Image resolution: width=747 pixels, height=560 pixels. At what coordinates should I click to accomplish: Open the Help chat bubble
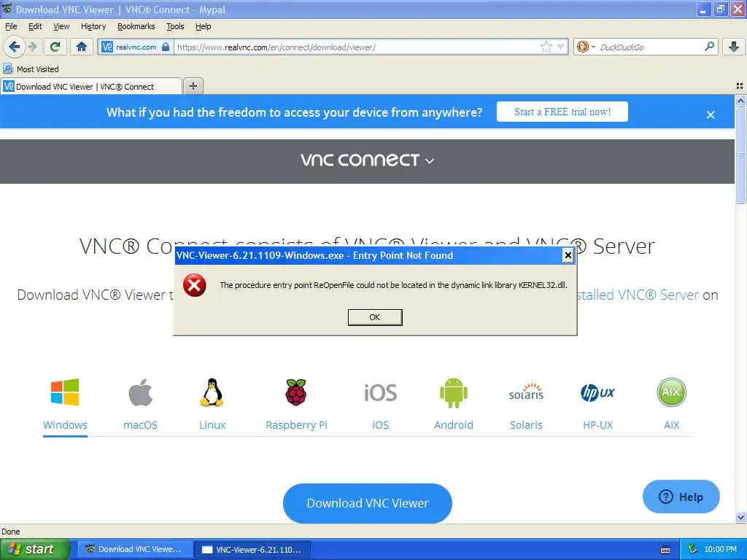[x=681, y=497]
